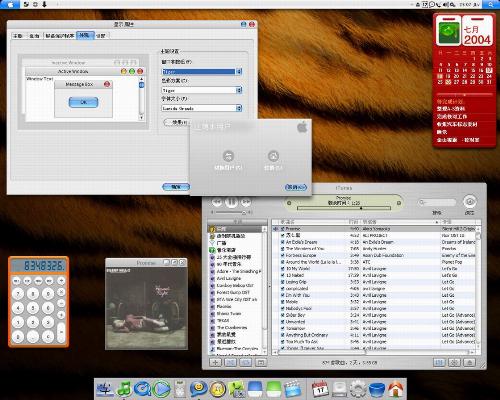Image resolution: width=500 pixels, height=400 pixels.
Task: Click the iTunes song list vertical scrollbar
Action: [x=478, y=288]
